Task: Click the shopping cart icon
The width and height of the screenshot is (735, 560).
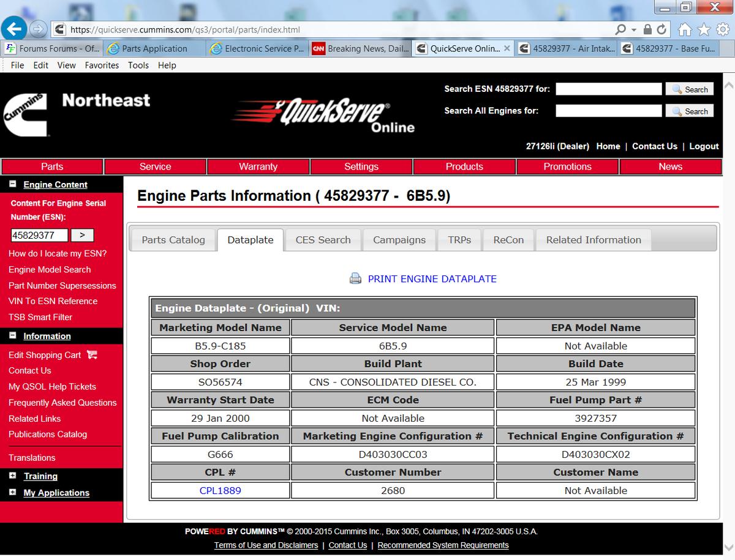Action: click(x=92, y=355)
